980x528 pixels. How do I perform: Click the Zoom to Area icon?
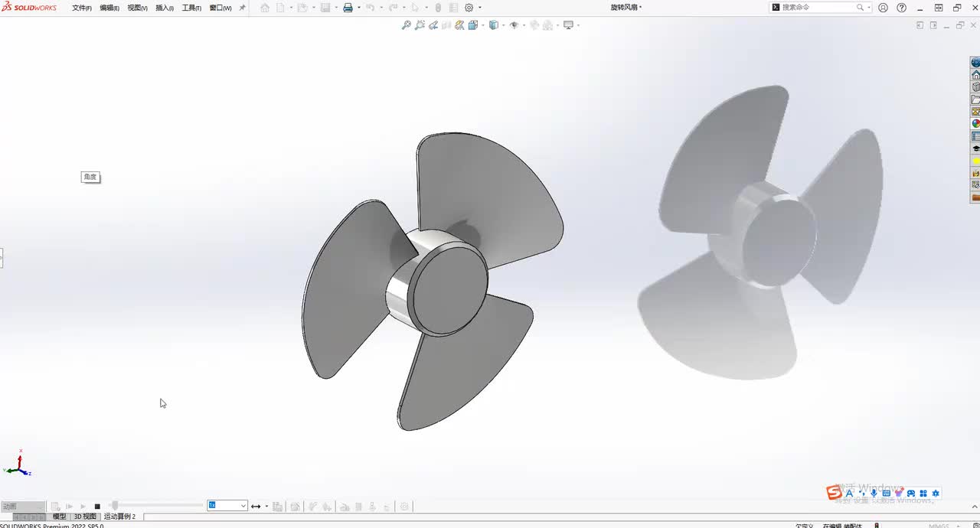pos(420,25)
